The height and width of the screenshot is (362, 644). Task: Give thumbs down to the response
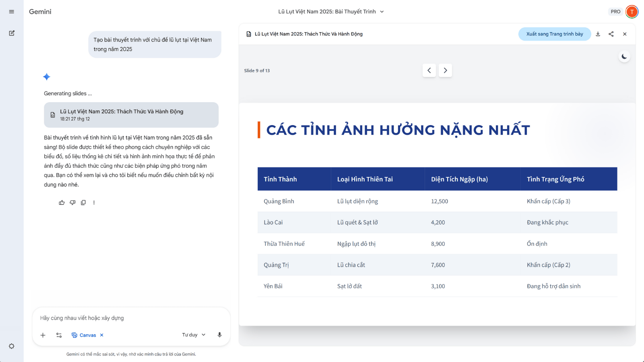[72, 203]
